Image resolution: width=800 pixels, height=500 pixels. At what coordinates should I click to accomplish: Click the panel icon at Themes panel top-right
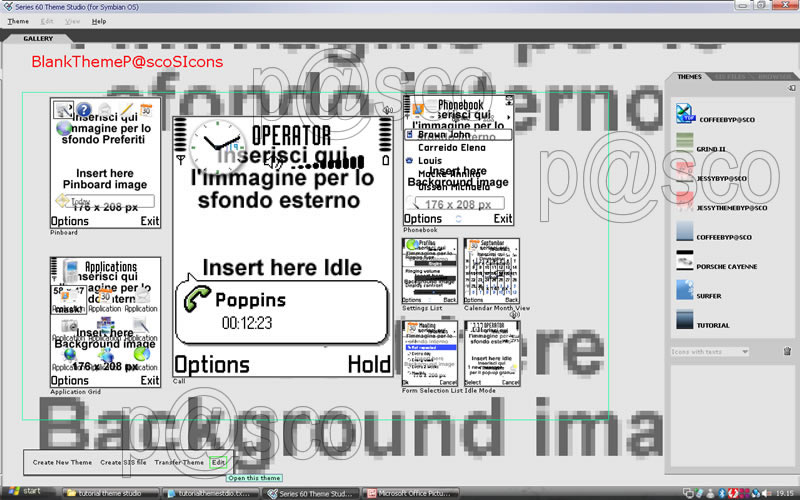[791, 88]
